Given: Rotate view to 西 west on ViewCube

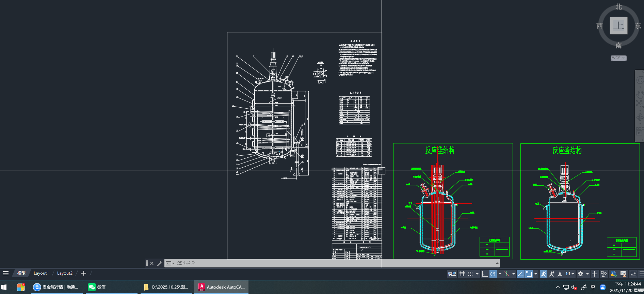Looking at the screenshot, I should click(x=600, y=26).
